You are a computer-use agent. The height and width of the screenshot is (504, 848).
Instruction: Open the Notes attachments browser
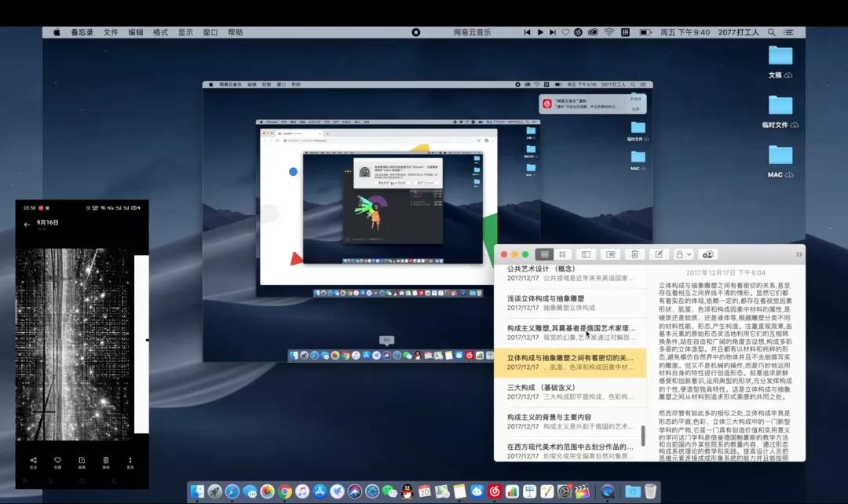coord(611,254)
